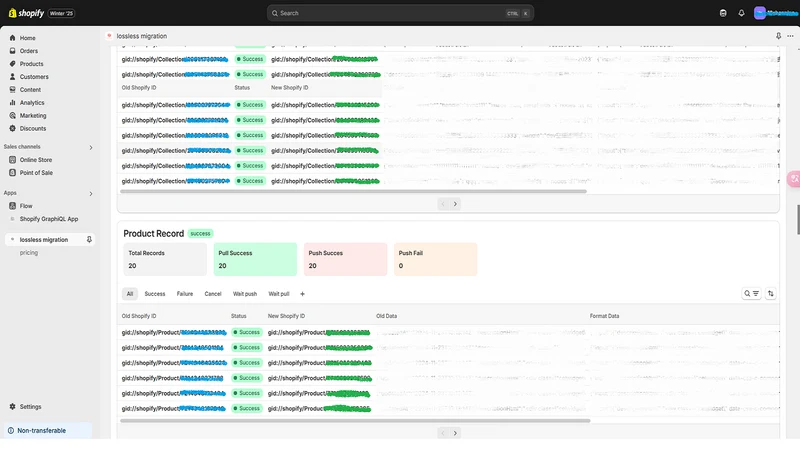The image size is (800, 450).
Task: Click the lossless migration header title
Action: point(141,36)
